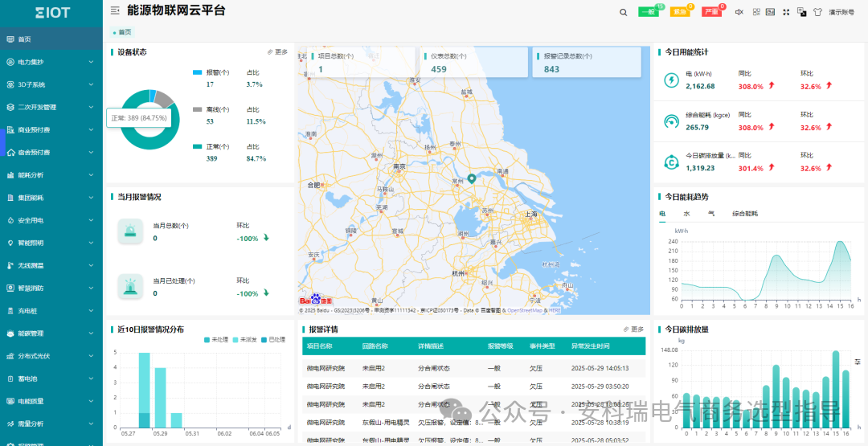
Task: Click the 首页 home icon in sidebar
Action: pyautogui.click(x=10, y=39)
